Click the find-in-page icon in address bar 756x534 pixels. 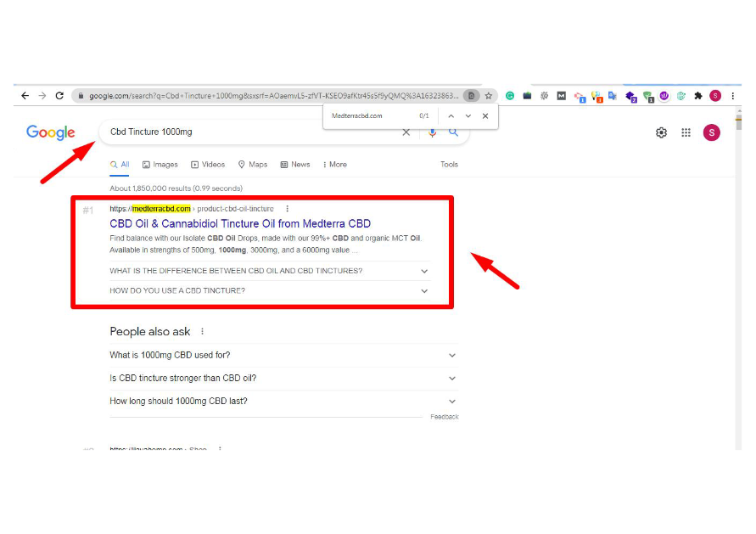(x=471, y=96)
